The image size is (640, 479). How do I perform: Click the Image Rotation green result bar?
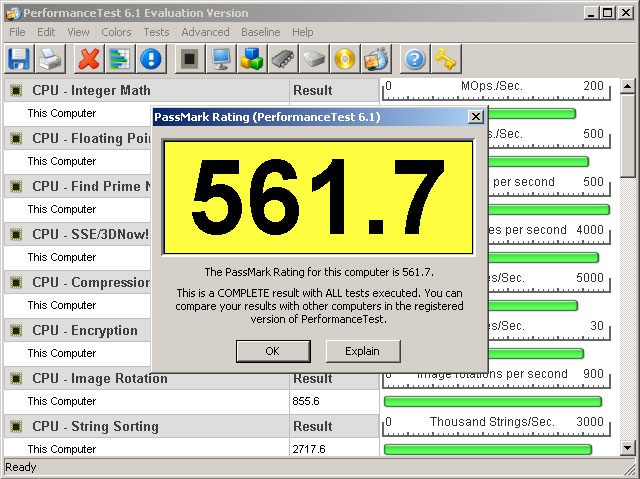tap(493, 401)
